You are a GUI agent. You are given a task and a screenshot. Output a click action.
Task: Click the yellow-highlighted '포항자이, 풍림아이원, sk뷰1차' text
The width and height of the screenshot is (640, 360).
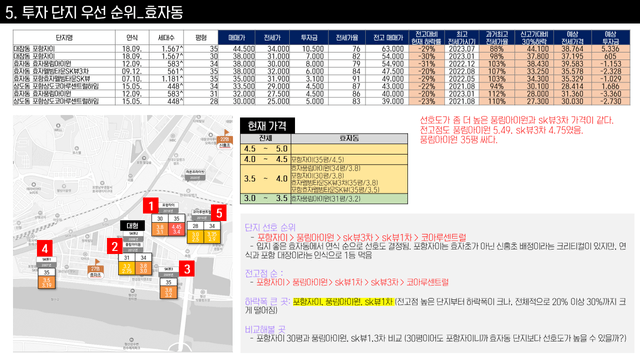click(x=343, y=301)
